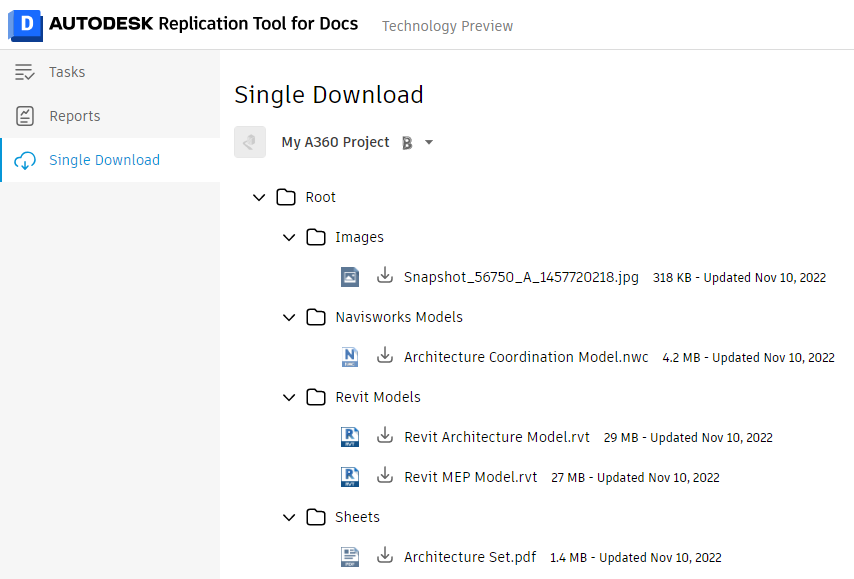Click download icon for Revit Architecture Model.rvt
The height and width of the screenshot is (579, 854).
click(384, 437)
